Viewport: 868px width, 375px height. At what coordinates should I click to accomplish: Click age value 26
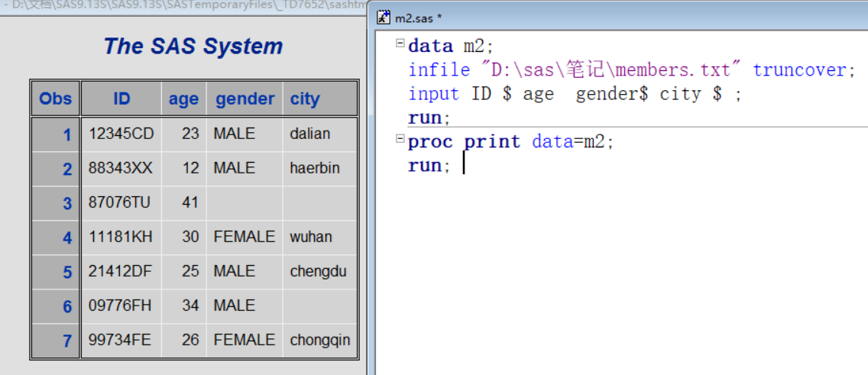click(x=189, y=340)
